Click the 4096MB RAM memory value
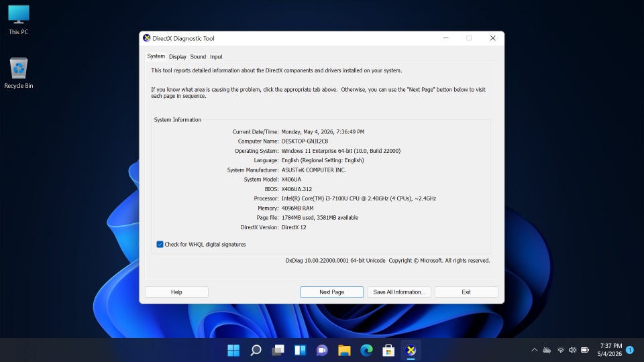 [x=297, y=208]
